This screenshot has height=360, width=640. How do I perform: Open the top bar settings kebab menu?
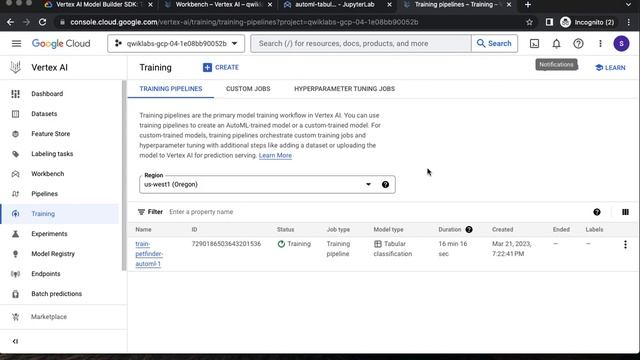coord(600,43)
